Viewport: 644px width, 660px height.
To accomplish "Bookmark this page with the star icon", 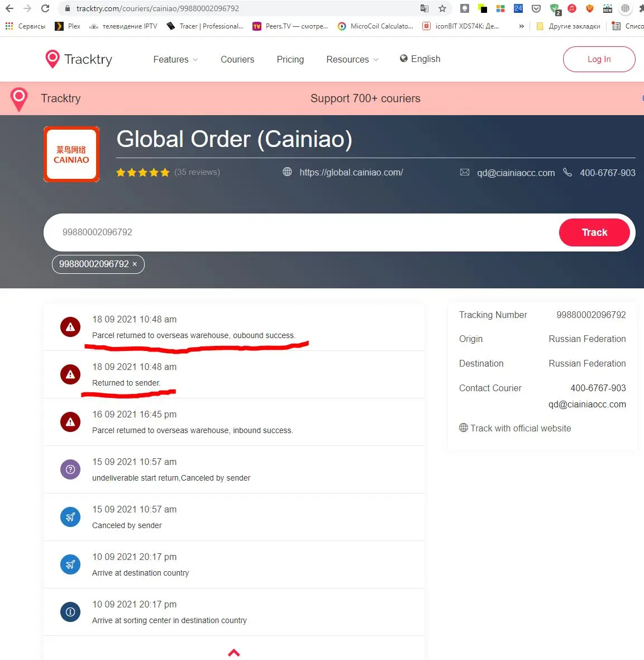I will (x=442, y=8).
